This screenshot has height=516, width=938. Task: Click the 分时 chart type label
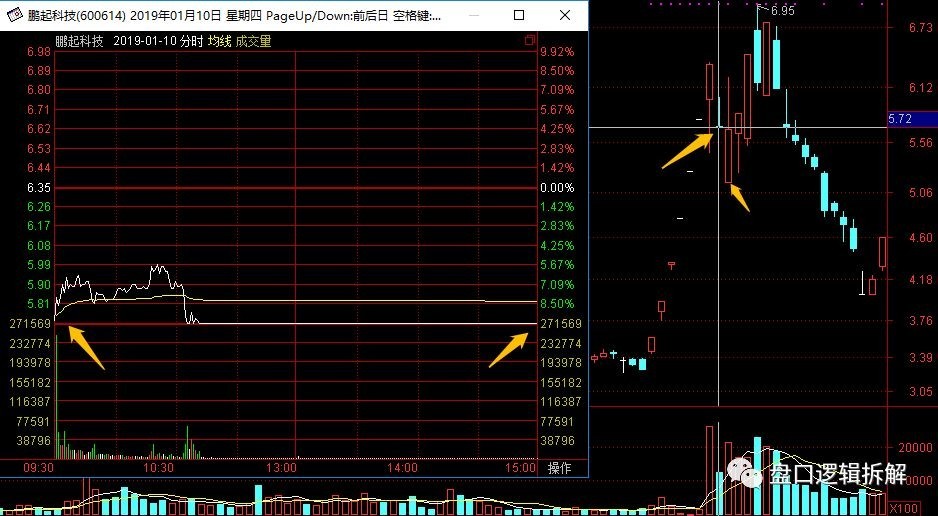coord(191,42)
